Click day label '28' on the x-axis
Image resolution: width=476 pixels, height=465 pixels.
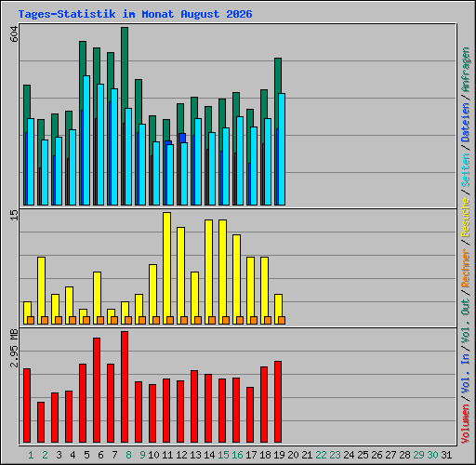(x=404, y=455)
